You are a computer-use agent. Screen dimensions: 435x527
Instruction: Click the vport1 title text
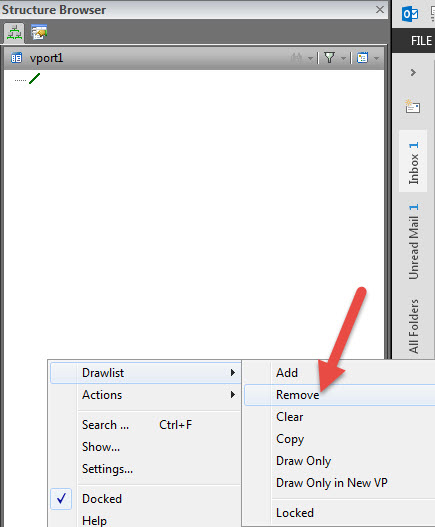[46, 58]
